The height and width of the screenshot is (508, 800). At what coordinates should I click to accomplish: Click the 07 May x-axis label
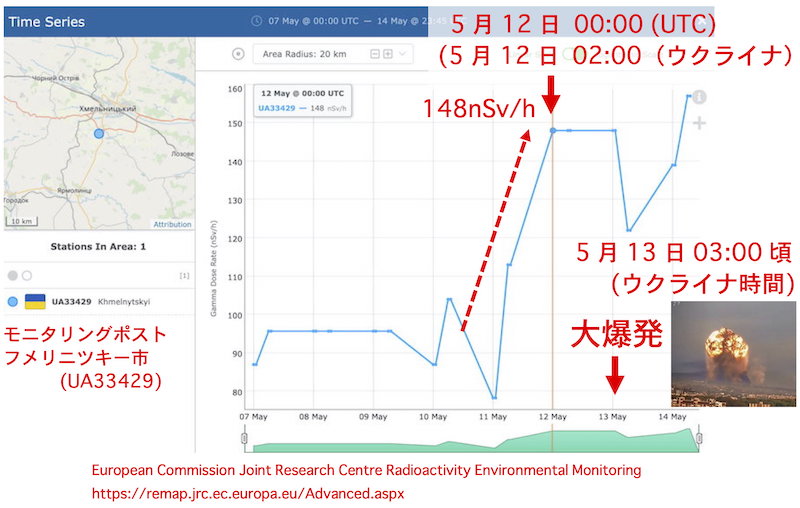point(253,417)
